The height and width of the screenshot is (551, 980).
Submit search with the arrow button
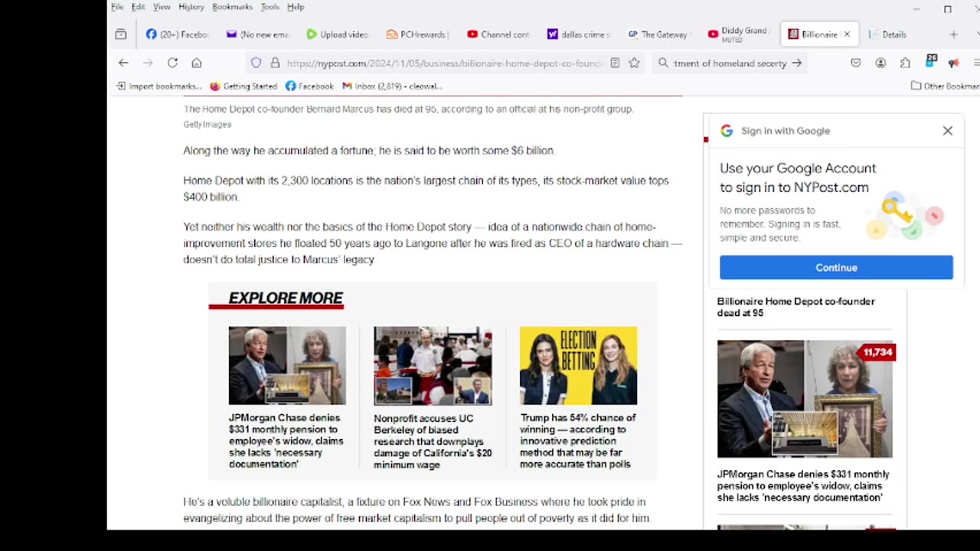(797, 64)
